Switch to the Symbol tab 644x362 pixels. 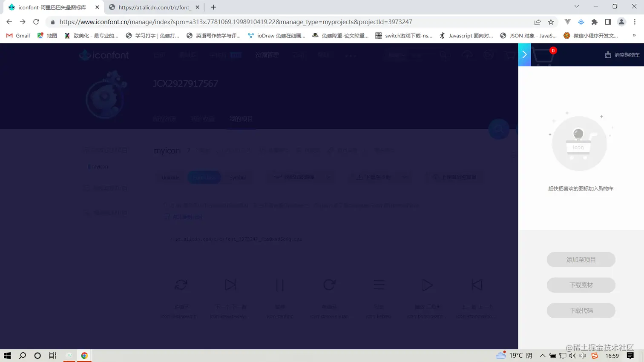coord(237,177)
